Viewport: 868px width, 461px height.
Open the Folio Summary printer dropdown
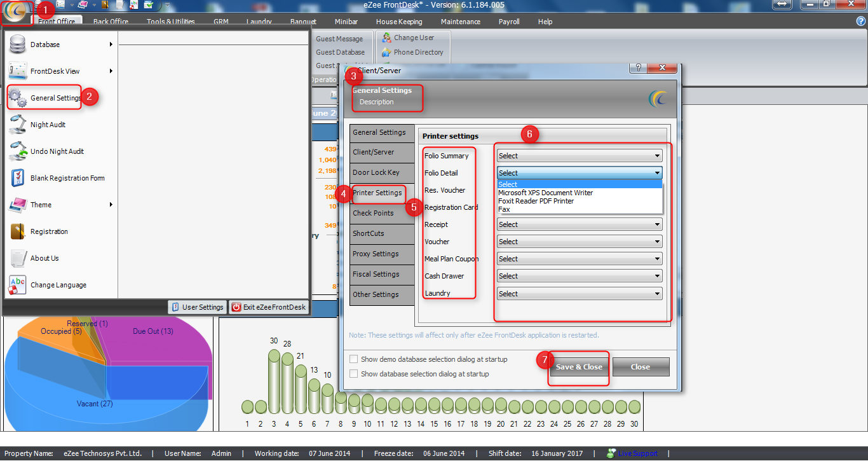[x=580, y=156]
